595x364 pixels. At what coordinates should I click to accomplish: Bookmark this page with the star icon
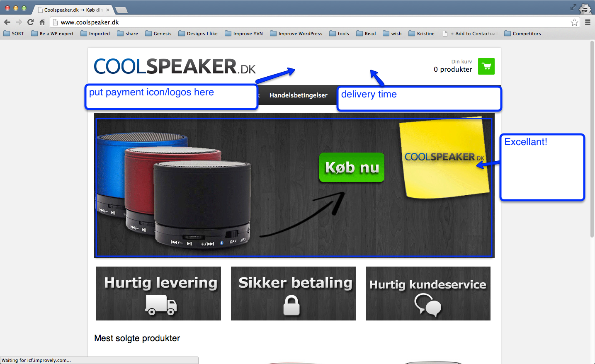(x=574, y=22)
